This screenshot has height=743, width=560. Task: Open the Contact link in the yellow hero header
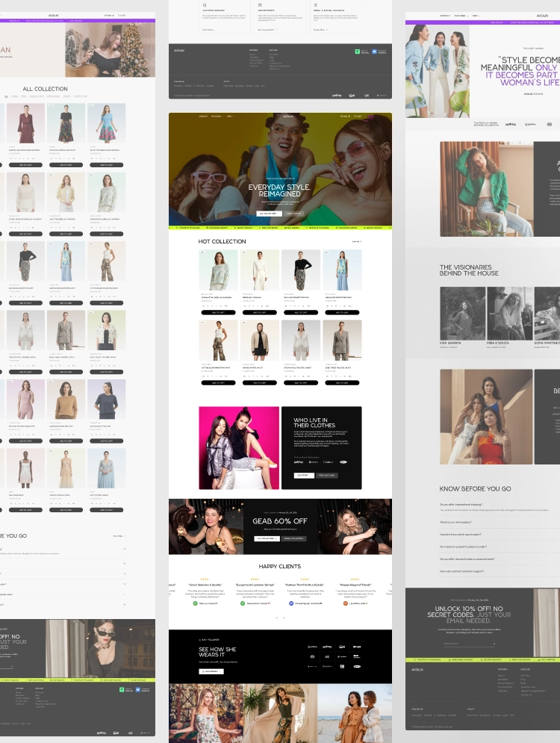(x=203, y=116)
